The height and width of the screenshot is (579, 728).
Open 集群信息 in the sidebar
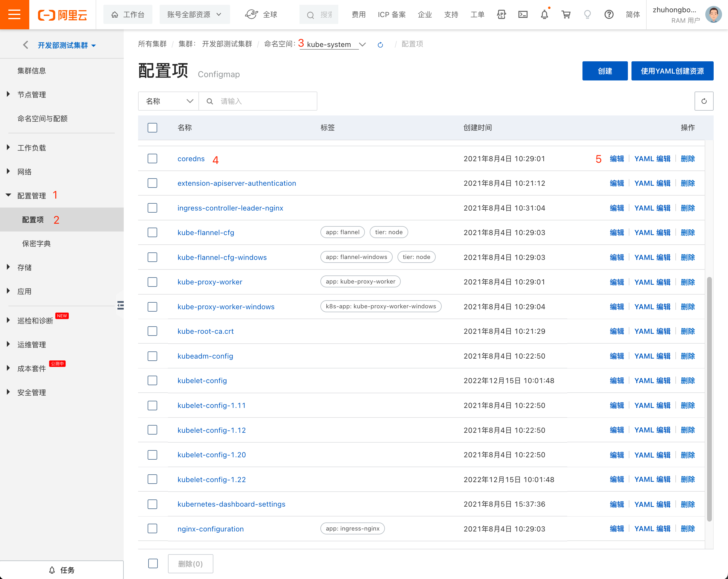click(x=32, y=71)
